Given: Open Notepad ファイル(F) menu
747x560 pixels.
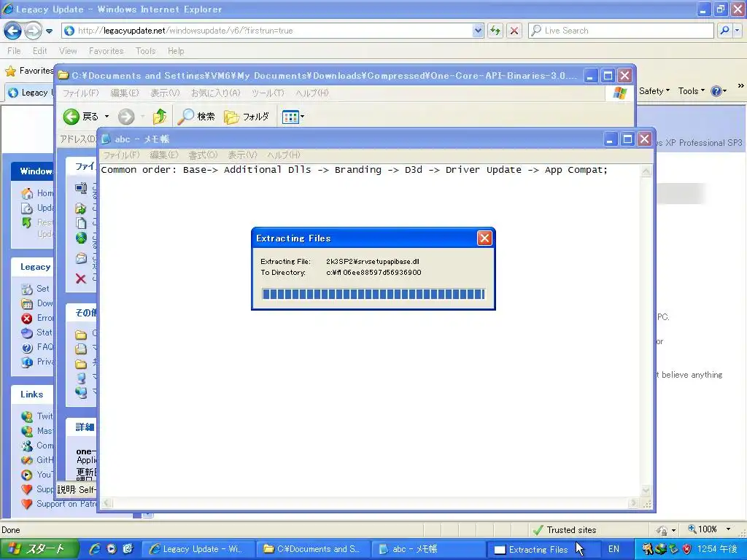Looking at the screenshot, I should pyautogui.click(x=122, y=155).
